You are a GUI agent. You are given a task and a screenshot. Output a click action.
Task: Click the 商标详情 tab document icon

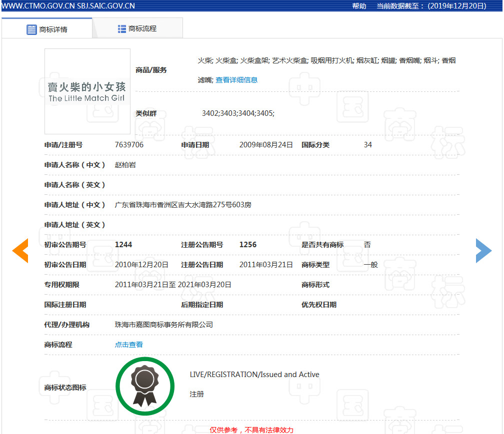pyautogui.click(x=31, y=29)
